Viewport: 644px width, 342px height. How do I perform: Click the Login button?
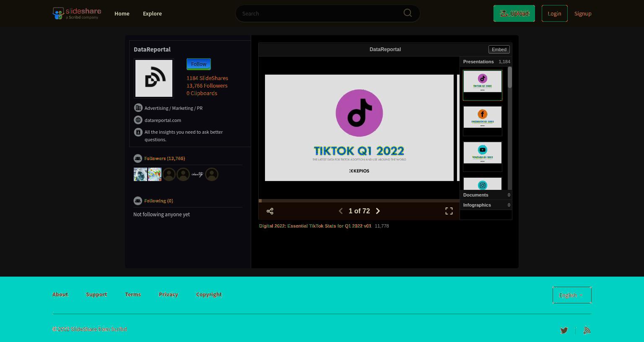tap(554, 13)
